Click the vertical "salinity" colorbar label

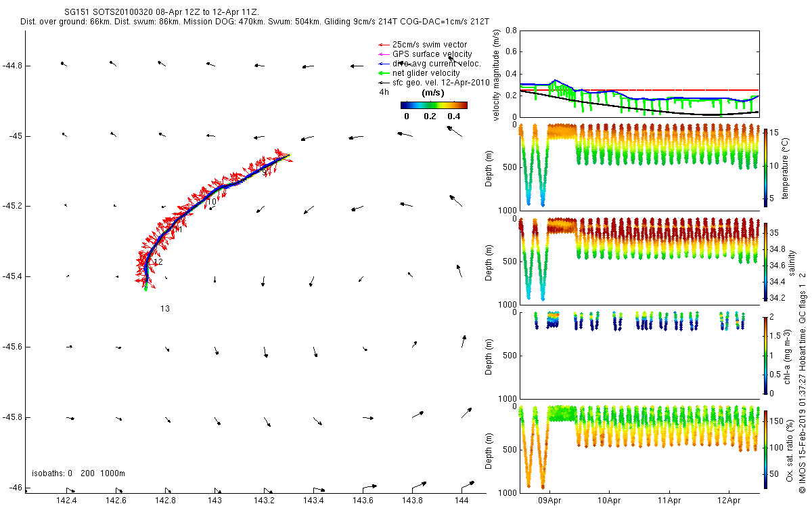point(792,262)
